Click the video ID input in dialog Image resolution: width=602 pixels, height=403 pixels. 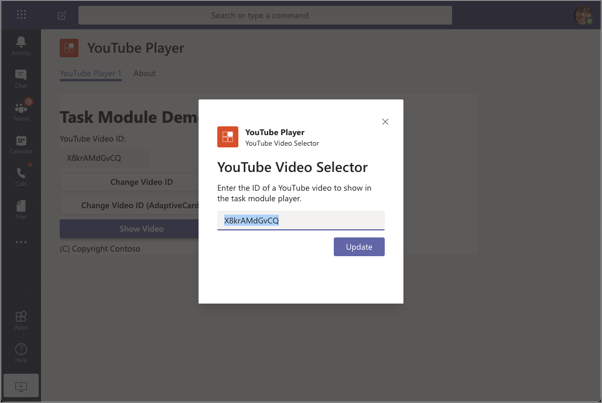point(301,220)
